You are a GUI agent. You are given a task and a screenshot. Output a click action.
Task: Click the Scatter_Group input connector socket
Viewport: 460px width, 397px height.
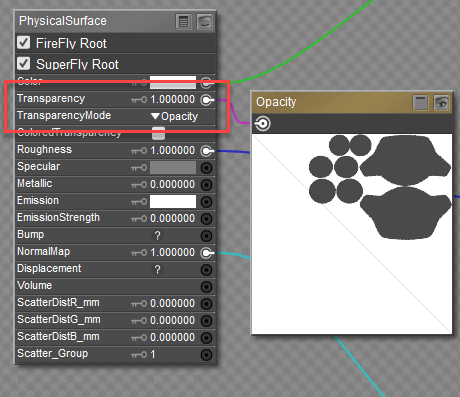click(x=206, y=355)
